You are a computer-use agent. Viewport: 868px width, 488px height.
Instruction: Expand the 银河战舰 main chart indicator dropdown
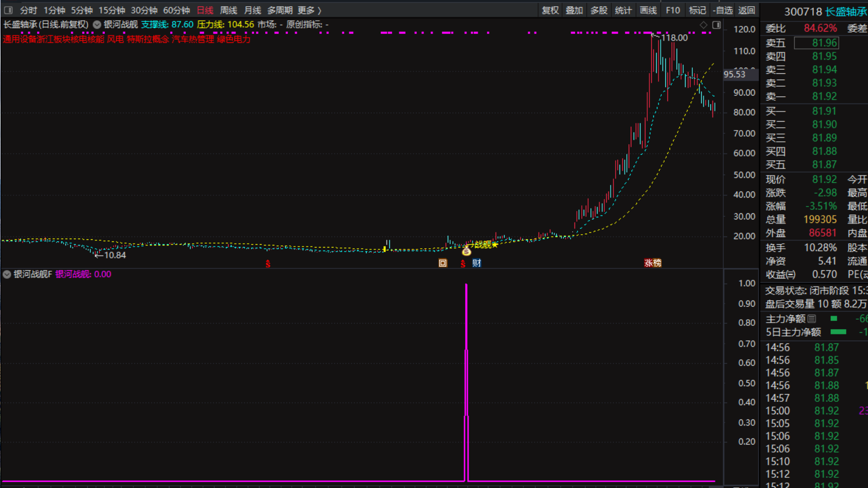pos(97,25)
